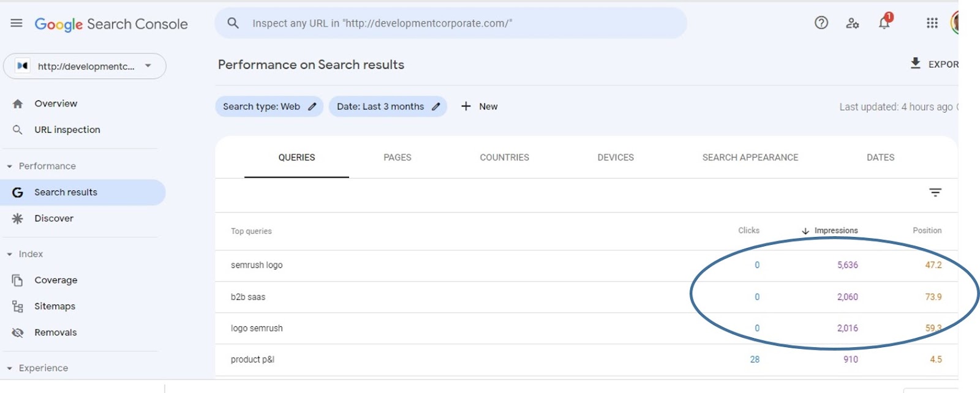Add a New filter
Screen dimensions: 980x393
[x=479, y=107]
